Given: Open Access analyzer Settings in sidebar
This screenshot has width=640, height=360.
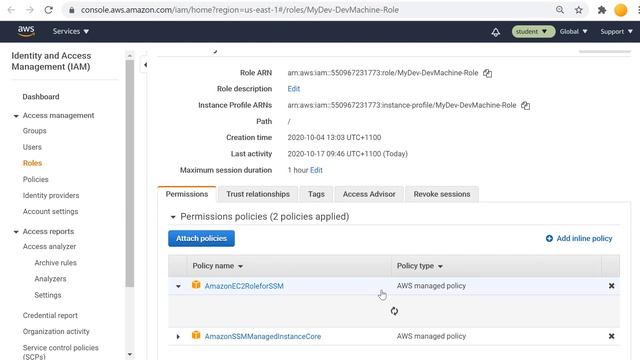Looking at the screenshot, I should (48, 295).
